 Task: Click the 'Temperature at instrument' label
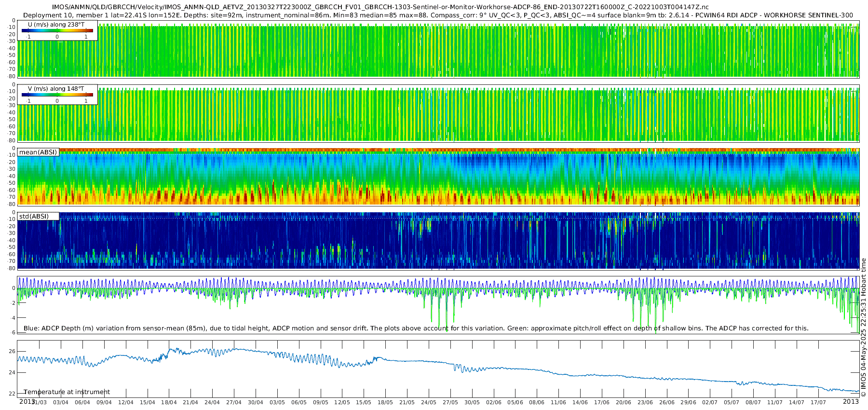[x=67, y=392]
